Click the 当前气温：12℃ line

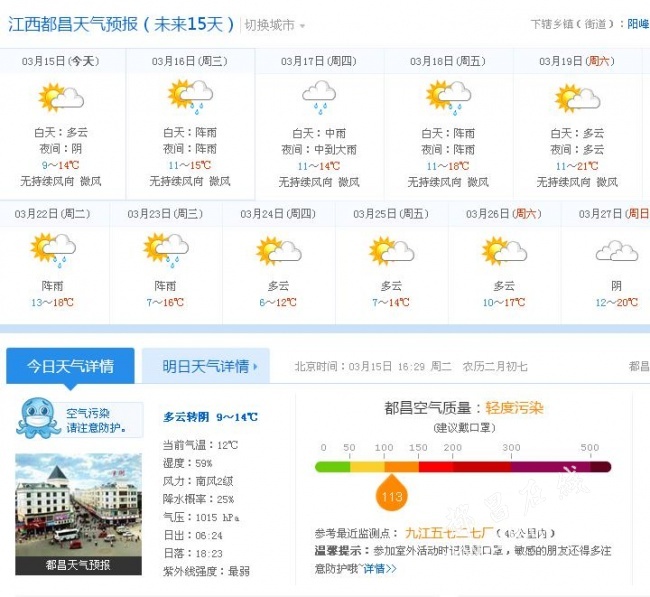click(200, 445)
